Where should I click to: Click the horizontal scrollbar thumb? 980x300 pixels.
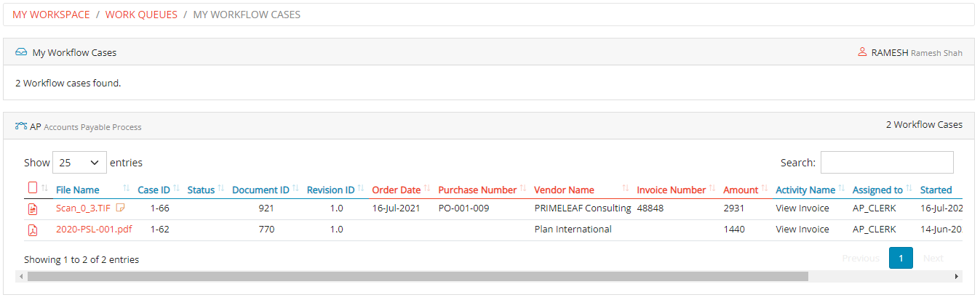coord(417,277)
